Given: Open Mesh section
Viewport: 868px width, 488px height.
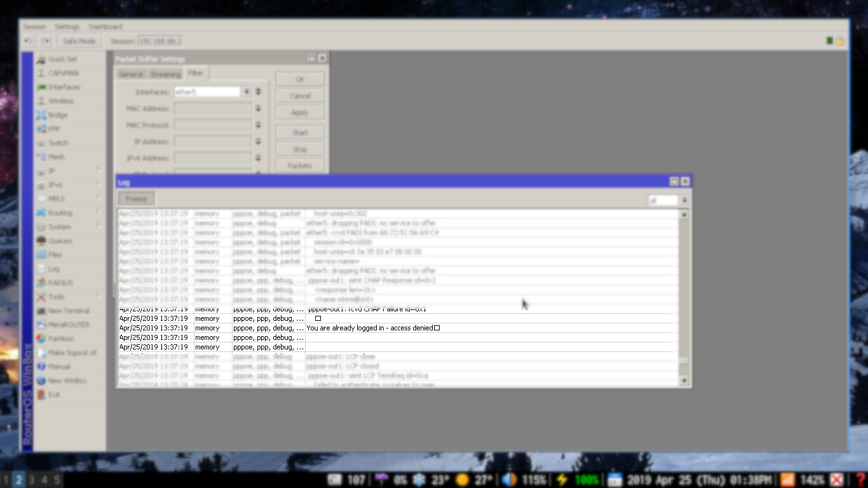Looking at the screenshot, I should point(57,157).
